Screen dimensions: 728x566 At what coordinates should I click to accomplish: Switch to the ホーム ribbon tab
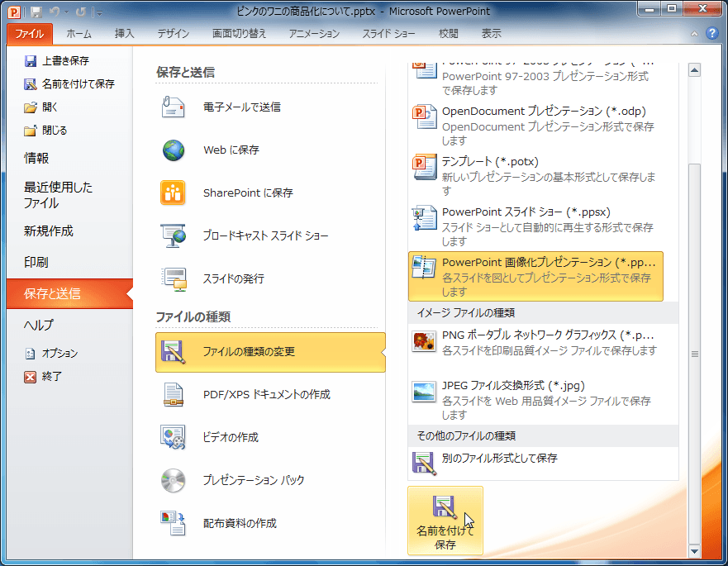coord(79,34)
